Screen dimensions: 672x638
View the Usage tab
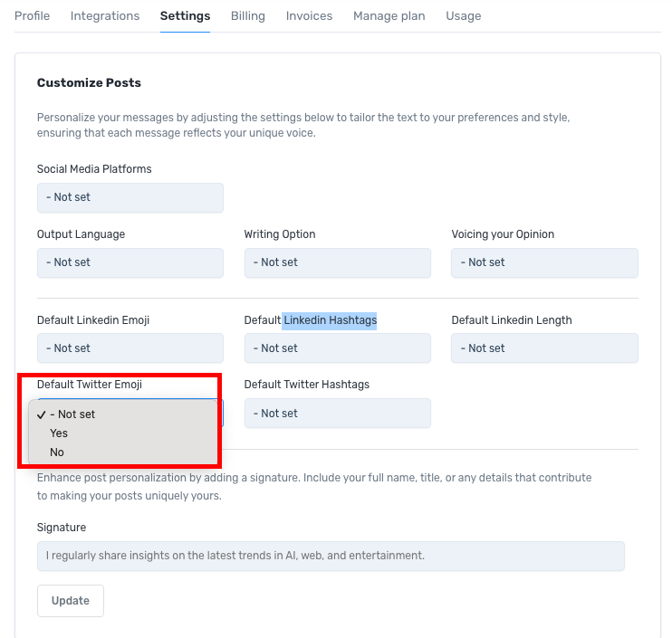point(464,16)
